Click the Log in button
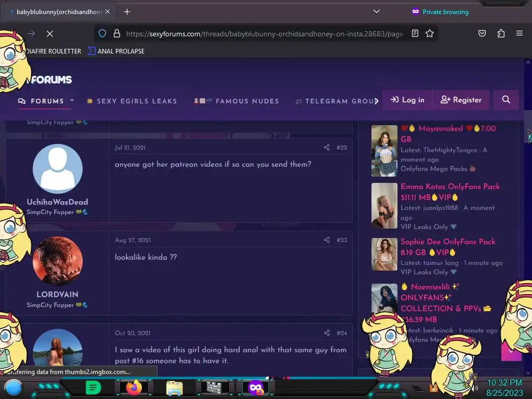Screen dimensions: 532x399 pyautogui.click(x=407, y=100)
